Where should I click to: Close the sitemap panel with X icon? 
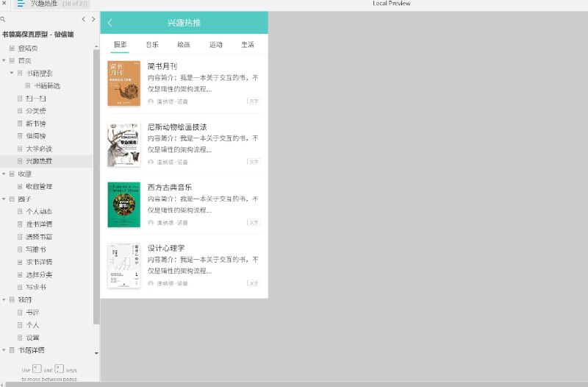pos(4,3)
